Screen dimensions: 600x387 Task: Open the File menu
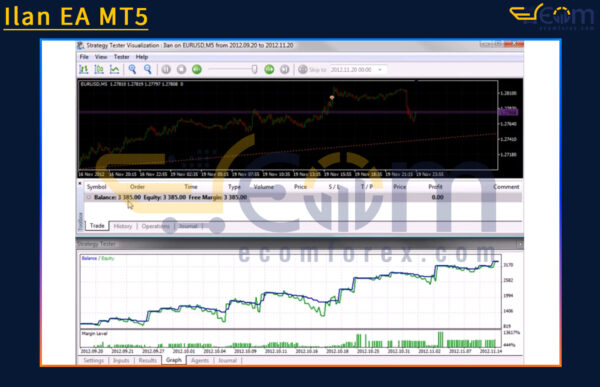[x=84, y=57]
